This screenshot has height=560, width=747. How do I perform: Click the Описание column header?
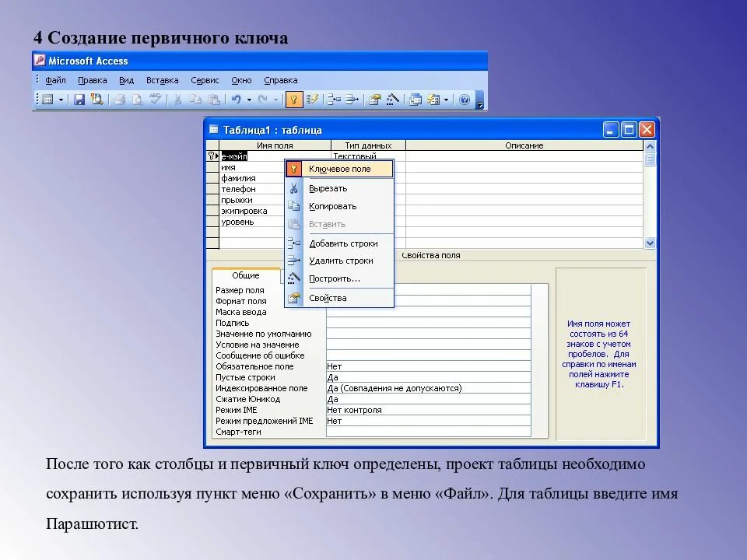[x=524, y=145]
